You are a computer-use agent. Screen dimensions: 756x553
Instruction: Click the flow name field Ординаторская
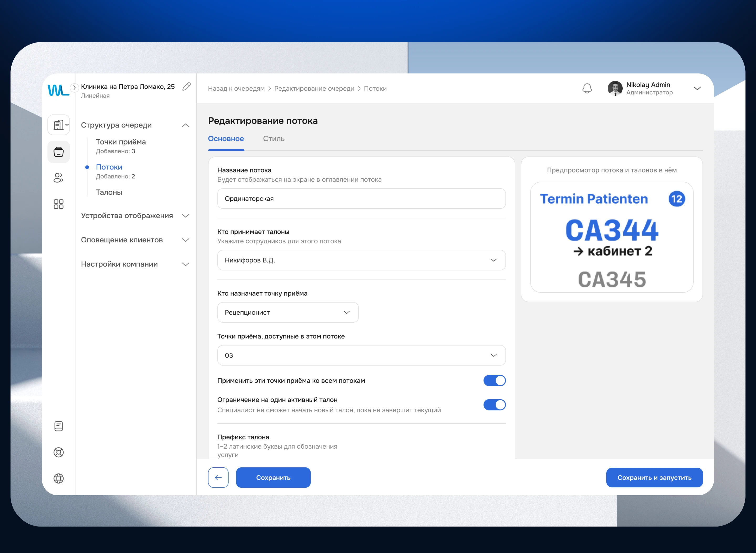click(x=361, y=199)
